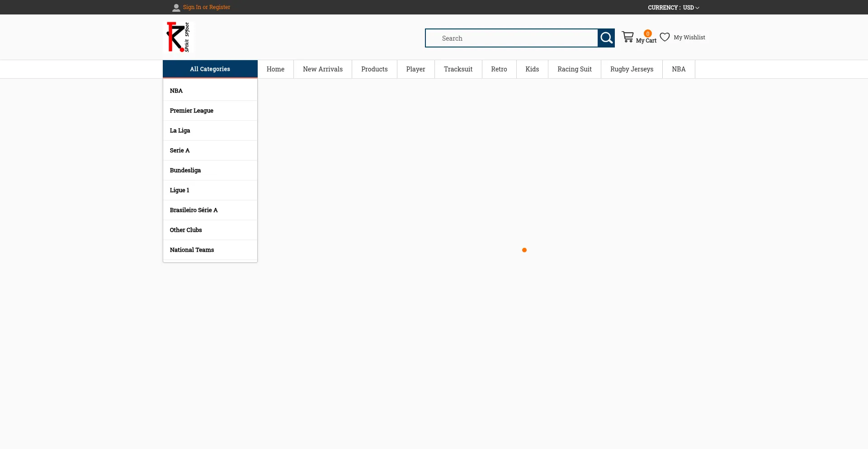Viewport: 868px width, 449px height.
Task: Open the shopping cart icon
Action: [627, 37]
